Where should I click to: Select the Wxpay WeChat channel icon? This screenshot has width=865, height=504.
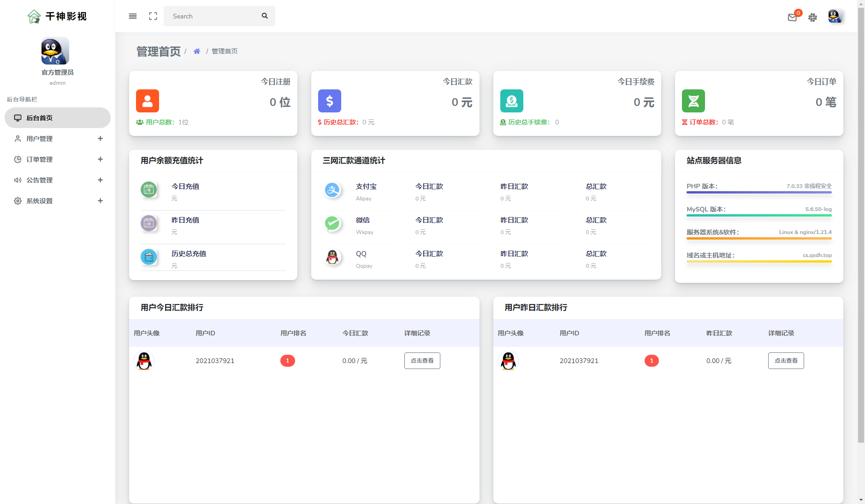[x=333, y=224]
